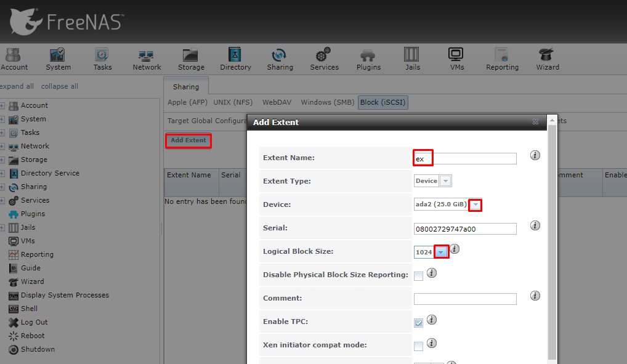Open Tasks in the top toolbar
This screenshot has height=364, width=627.
click(x=102, y=59)
